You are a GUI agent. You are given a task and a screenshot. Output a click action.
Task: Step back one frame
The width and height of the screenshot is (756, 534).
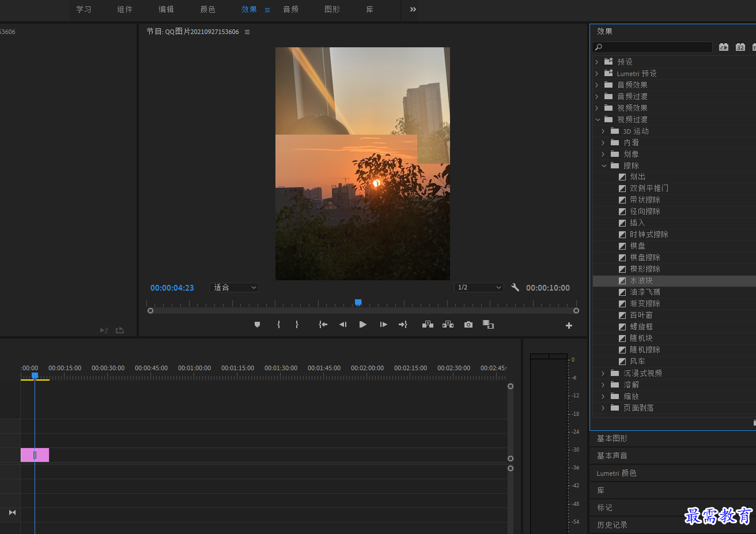[x=343, y=325]
